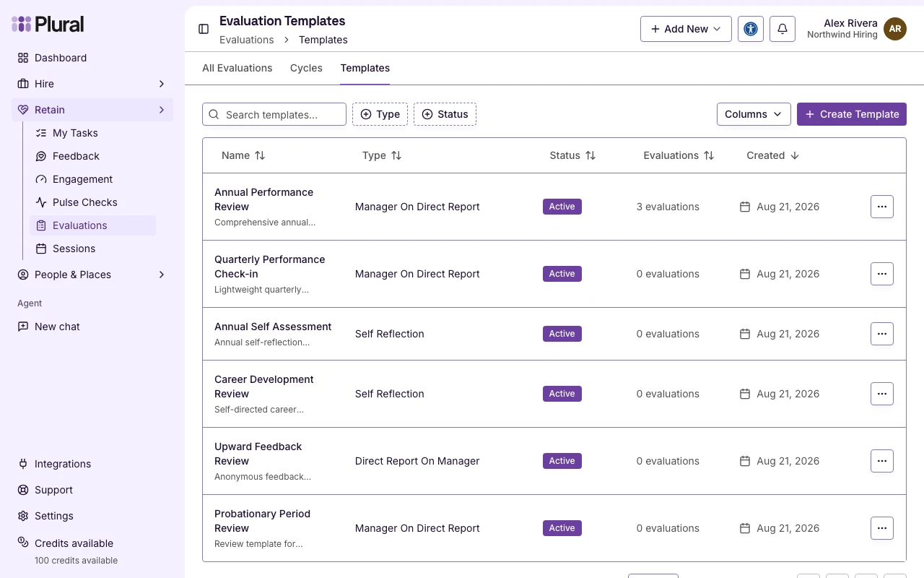Toggle the sidebar panel icon
The image size is (924, 578).
[204, 29]
